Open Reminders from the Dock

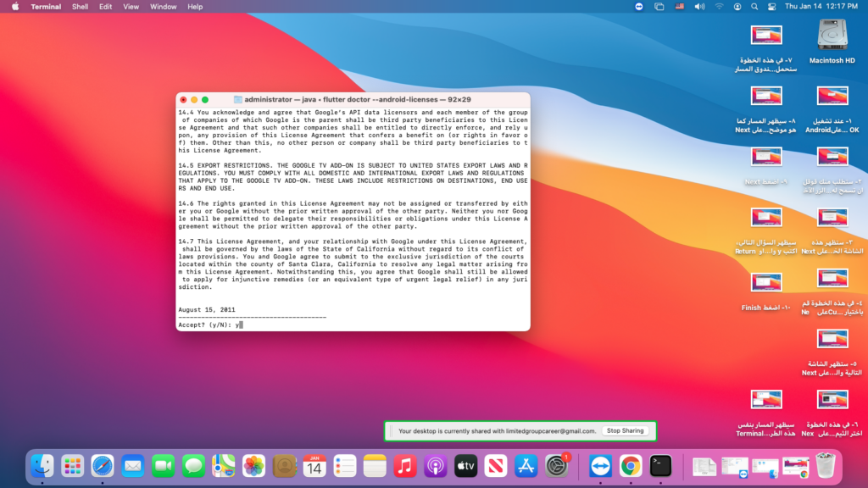pos(344,466)
